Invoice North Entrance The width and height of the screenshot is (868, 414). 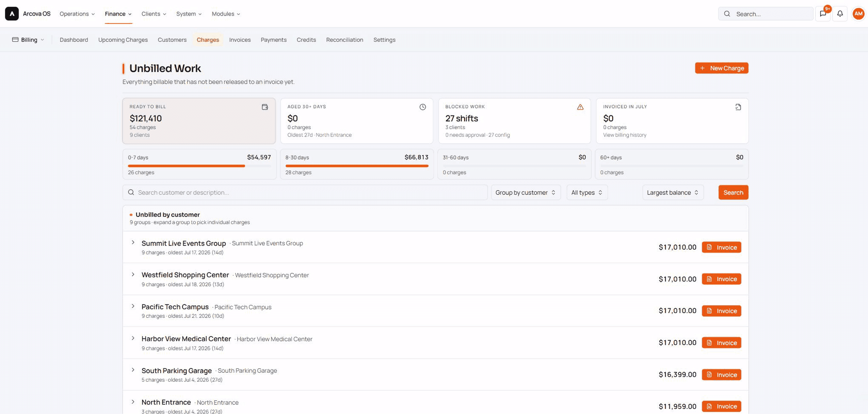(721, 406)
